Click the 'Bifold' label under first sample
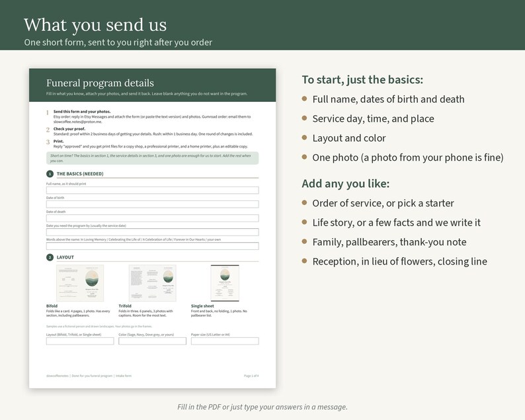This screenshot has height=420, width=525. tap(52, 306)
